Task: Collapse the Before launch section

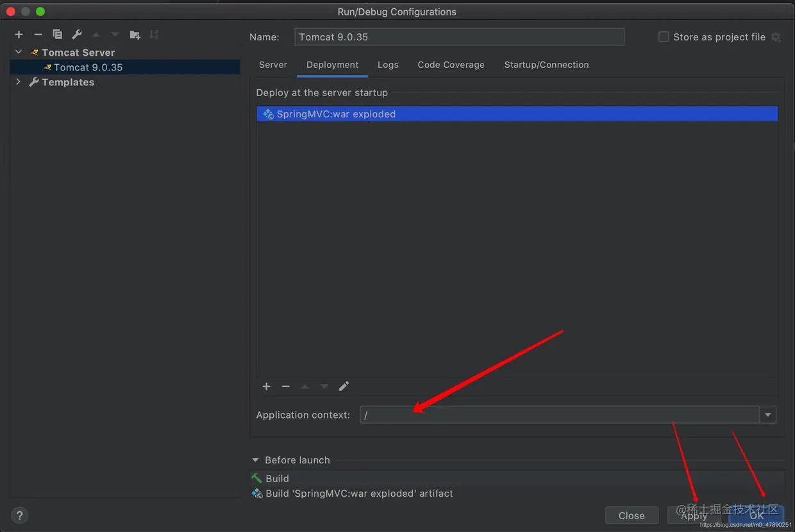Action: (x=255, y=460)
